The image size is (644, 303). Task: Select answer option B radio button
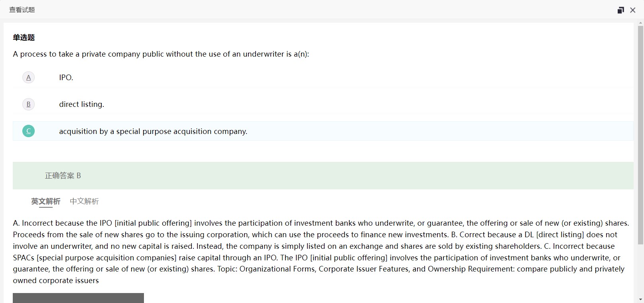[x=28, y=104]
